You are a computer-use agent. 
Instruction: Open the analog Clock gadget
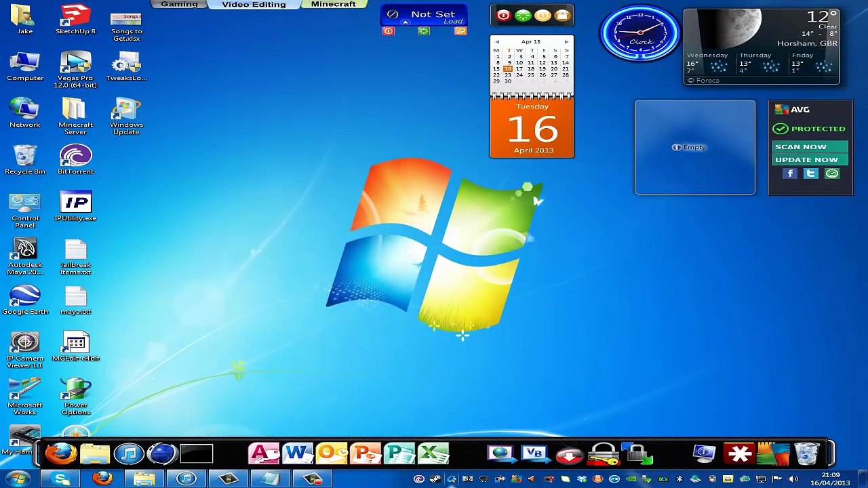coord(639,33)
